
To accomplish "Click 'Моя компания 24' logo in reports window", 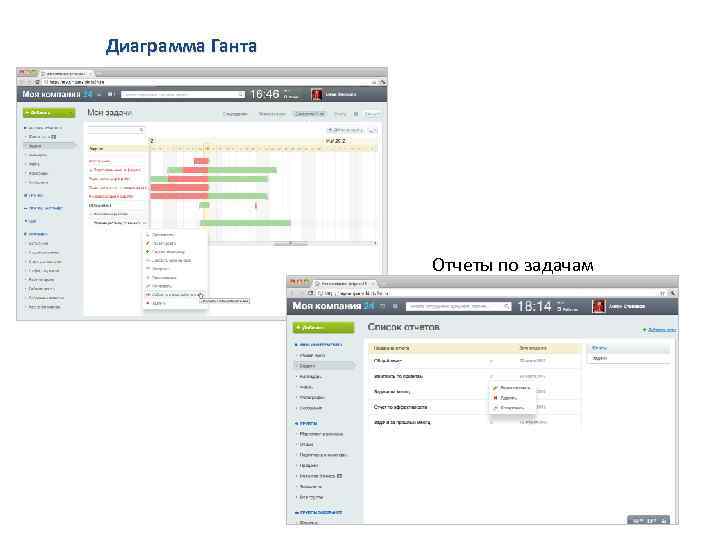I will pyautogui.click(x=333, y=306).
